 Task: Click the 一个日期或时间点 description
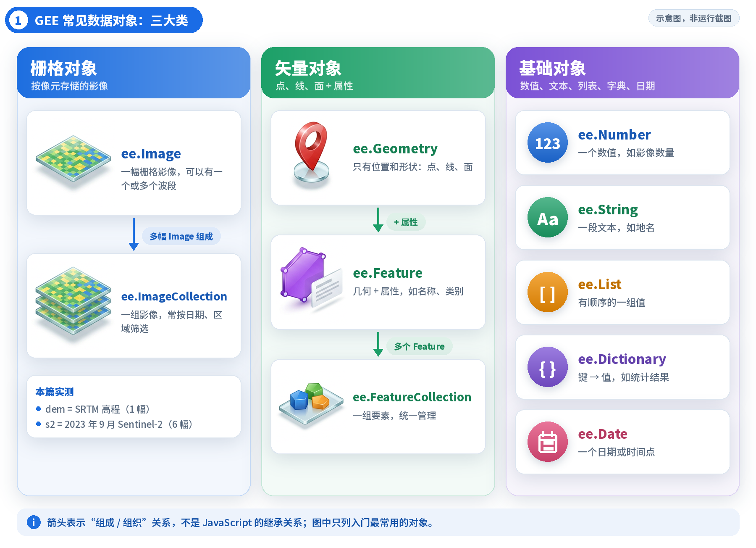[x=617, y=452]
